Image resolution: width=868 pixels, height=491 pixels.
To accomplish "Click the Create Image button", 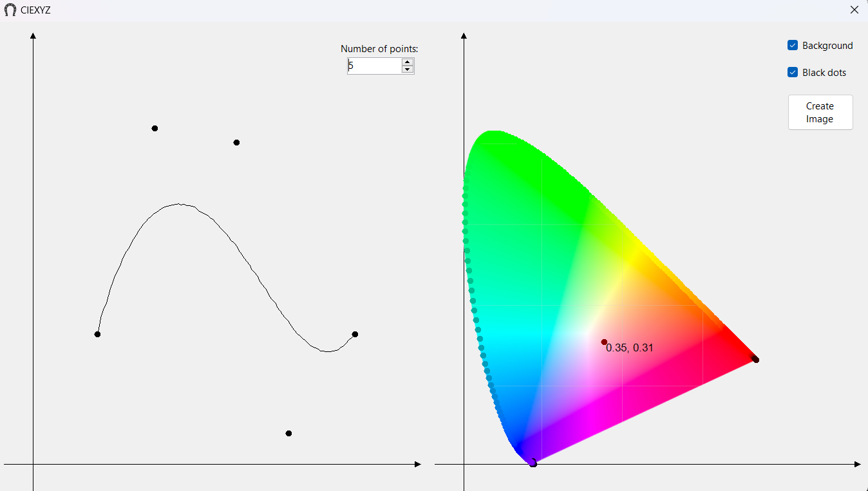I will coord(820,113).
